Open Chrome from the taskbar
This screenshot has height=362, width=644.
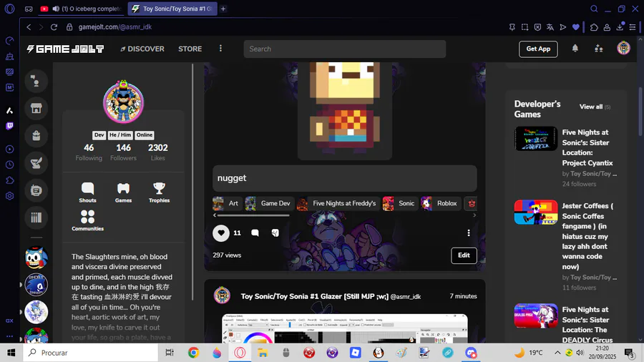[193, 353]
